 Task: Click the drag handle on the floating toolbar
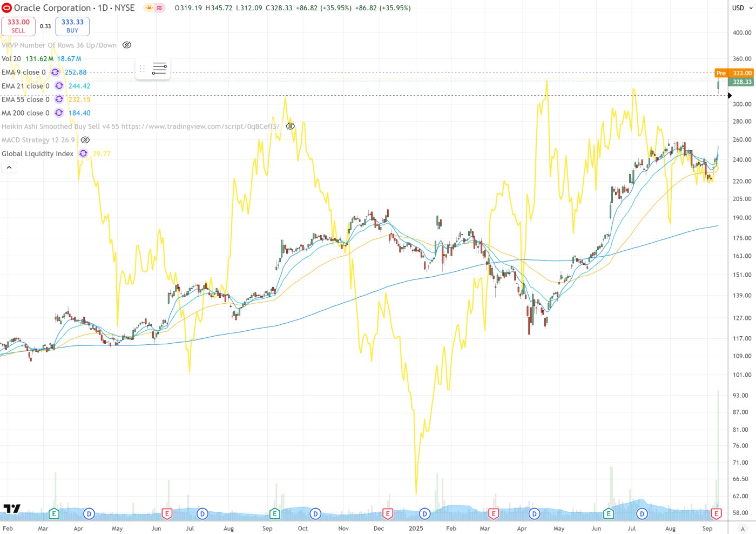(143, 69)
